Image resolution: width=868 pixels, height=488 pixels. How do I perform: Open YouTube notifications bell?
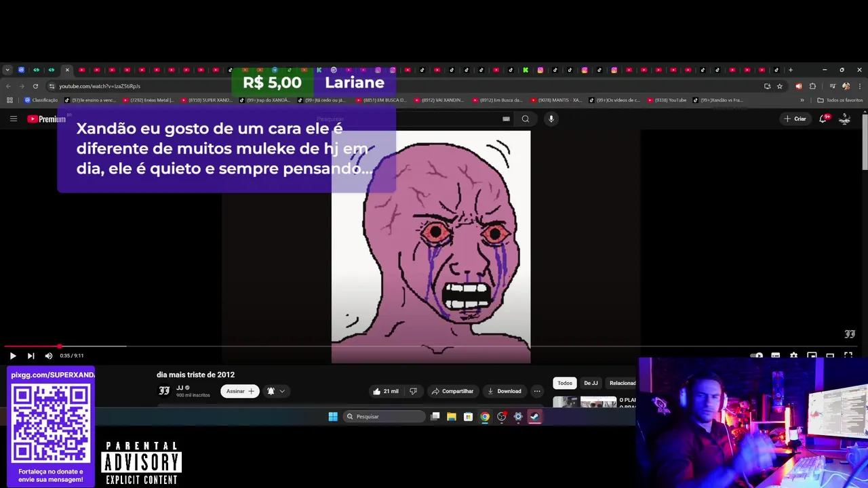coord(823,119)
